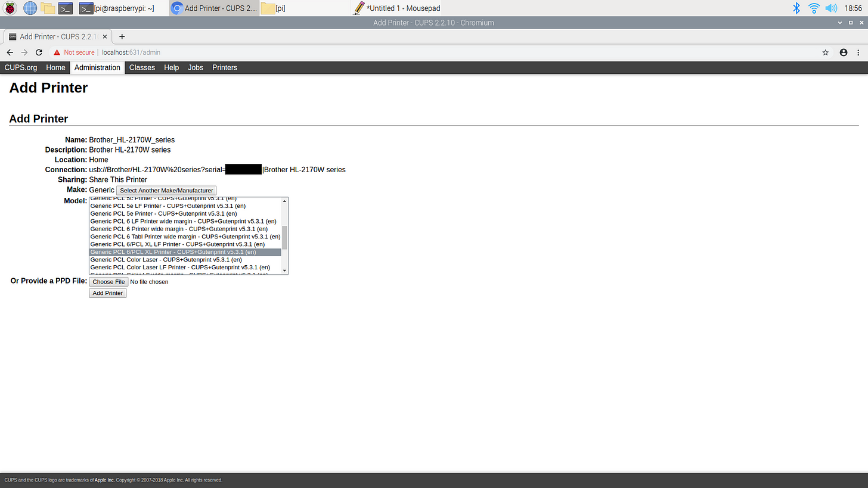Bookmark this page with star icon

click(x=826, y=52)
